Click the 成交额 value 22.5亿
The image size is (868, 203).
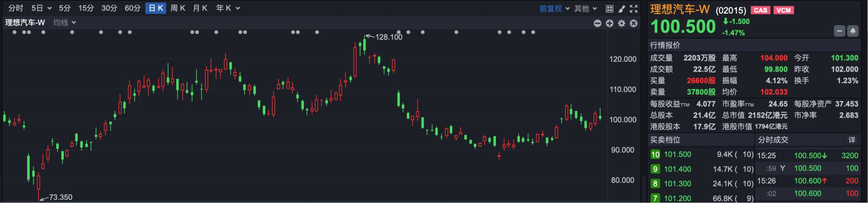click(x=704, y=69)
